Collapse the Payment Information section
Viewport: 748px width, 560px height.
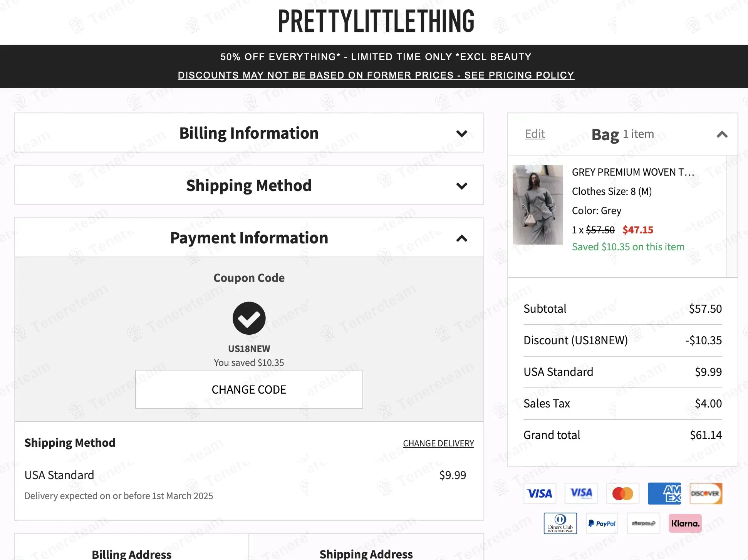point(461,238)
